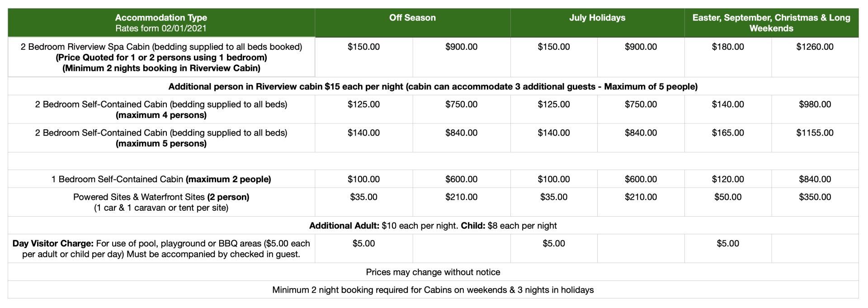Click the 2 Bedroom Riverview Spa Cabin cell
Screen dimensions: 868x308
click(161, 57)
